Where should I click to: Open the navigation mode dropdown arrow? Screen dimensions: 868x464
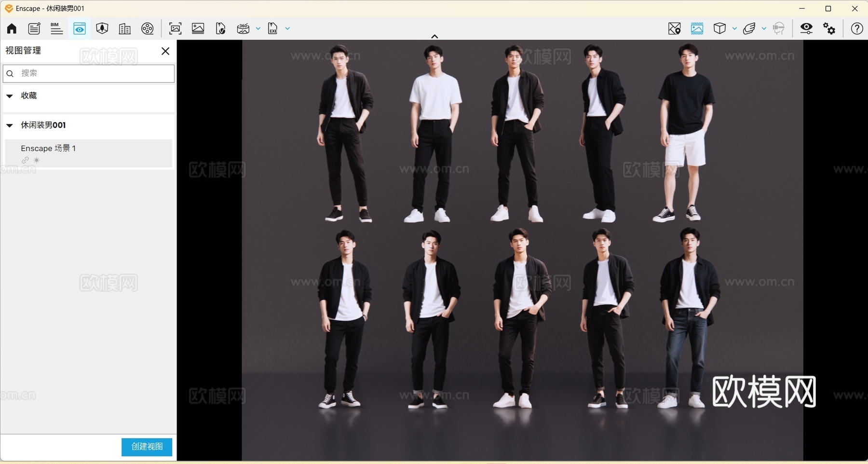(764, 28)
